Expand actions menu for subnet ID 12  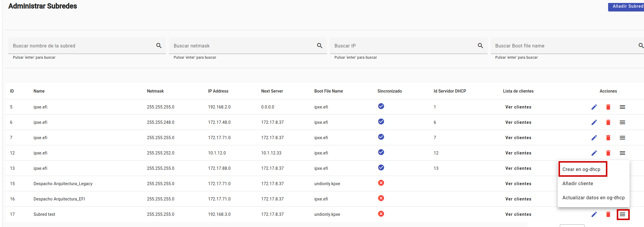pyautogui.click(x=622, y=153)
